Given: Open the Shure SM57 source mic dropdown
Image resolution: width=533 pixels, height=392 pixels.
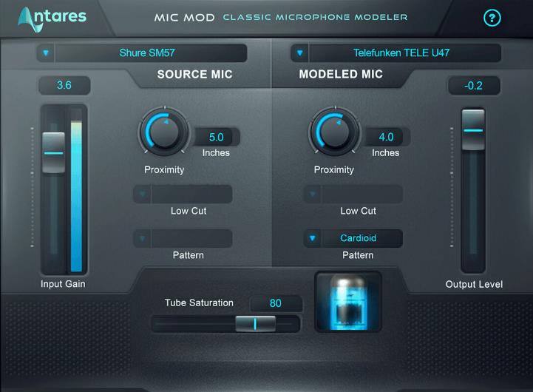Looking at the screenshot, I should (x=142, y=53).
